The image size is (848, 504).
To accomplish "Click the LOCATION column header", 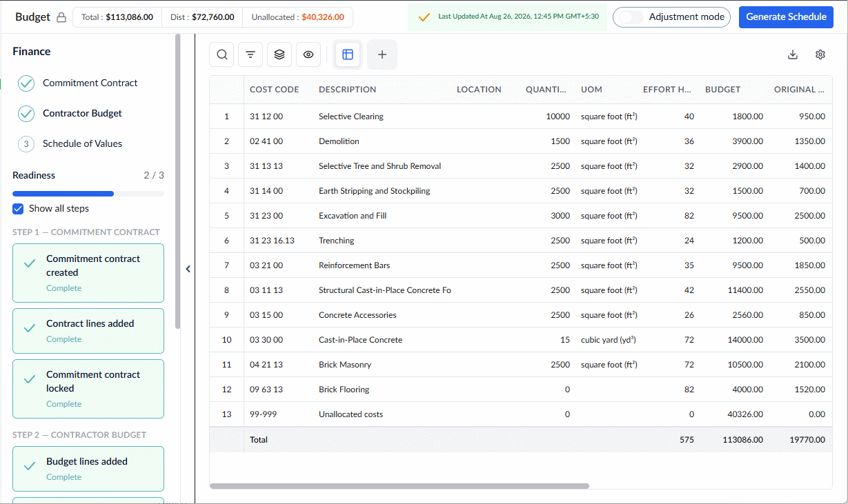I will click(479, 90).
